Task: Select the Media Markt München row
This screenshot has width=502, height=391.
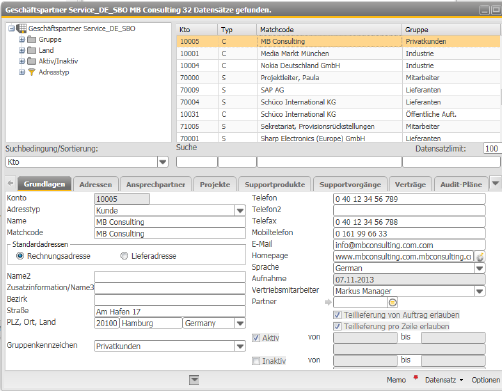Action: pyautogui.click(x=338, y=54)
